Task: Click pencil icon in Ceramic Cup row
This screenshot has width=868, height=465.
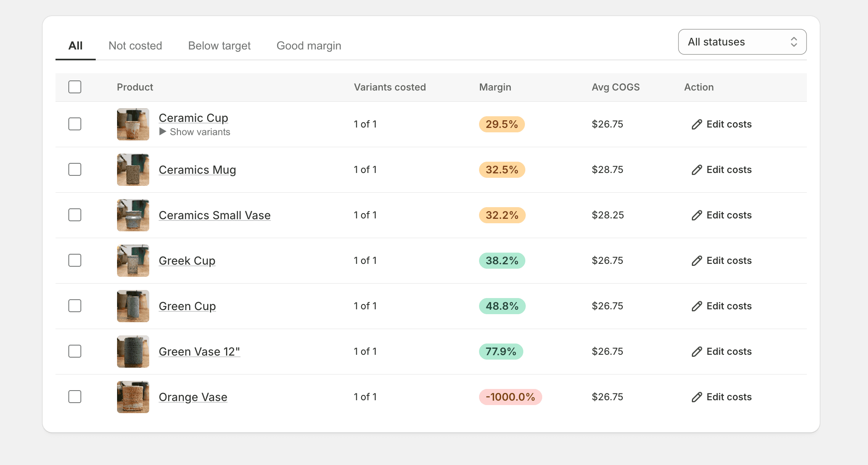Action: tap(697, 124)
